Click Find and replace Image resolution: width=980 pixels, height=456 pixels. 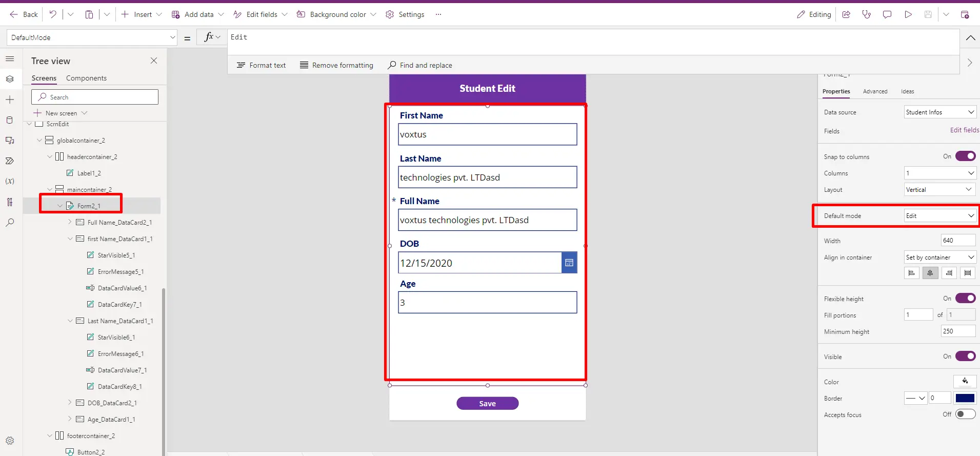point(420,65)
